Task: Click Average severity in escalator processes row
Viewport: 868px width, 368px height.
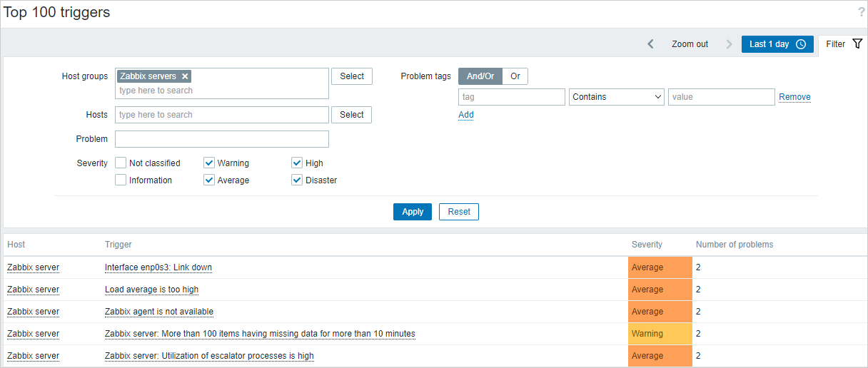Action: pos(660,356)
